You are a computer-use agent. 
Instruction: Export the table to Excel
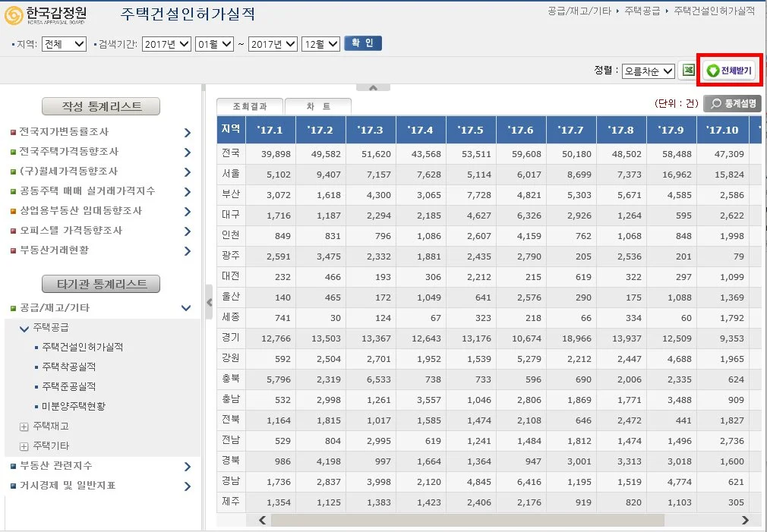tap(687, 70)
